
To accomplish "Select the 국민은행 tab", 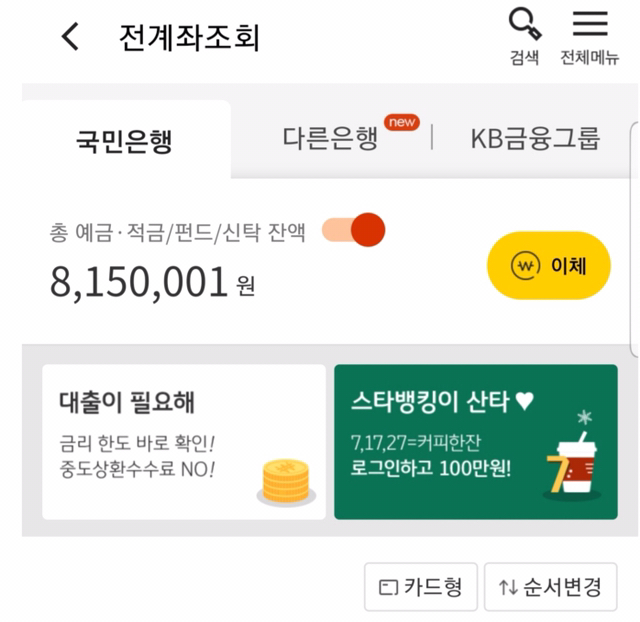I will pyautogui.click(x=125, y=141).
